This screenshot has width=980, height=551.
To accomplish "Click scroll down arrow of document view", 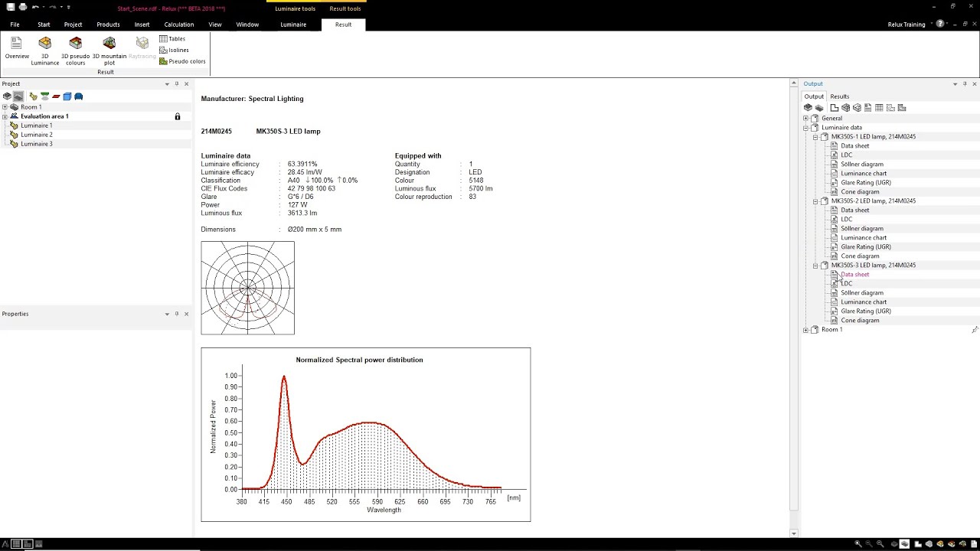I will click(794, 533).
